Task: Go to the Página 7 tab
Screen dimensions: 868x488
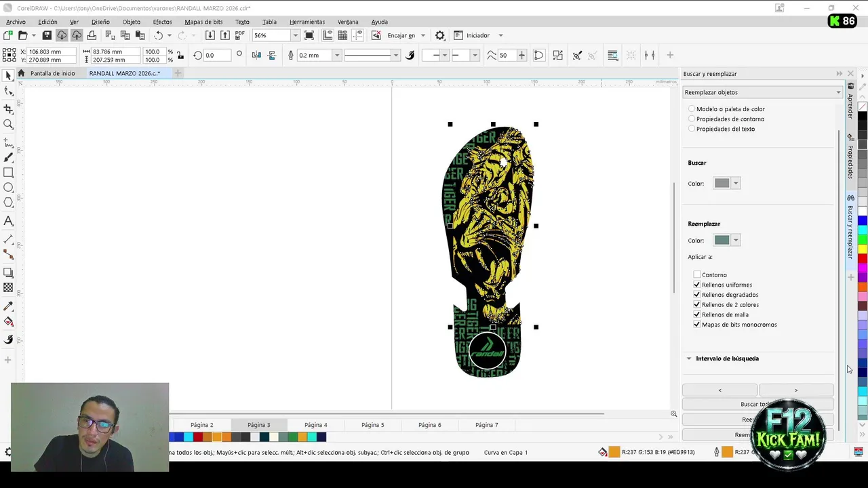Action: point(486,425)
